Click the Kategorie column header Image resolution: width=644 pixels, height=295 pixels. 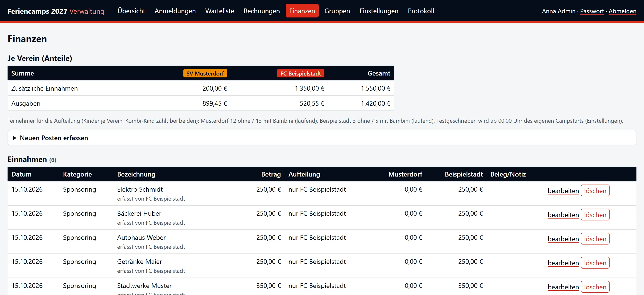(77, 174)
